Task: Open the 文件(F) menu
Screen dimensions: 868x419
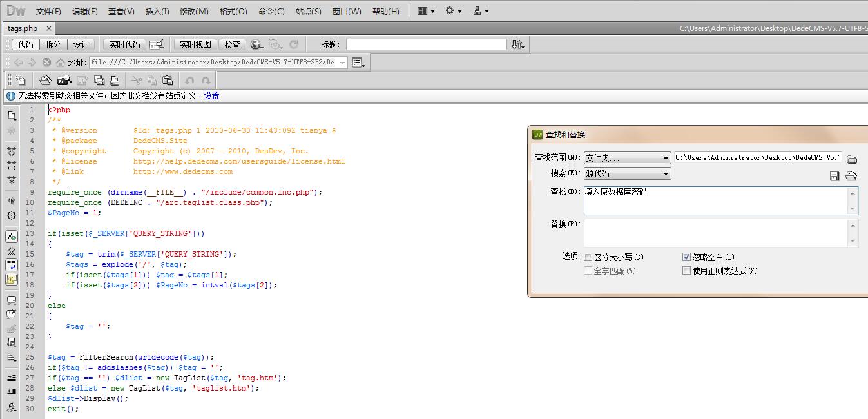Action: pyautogui.click(x=48, y=12)
